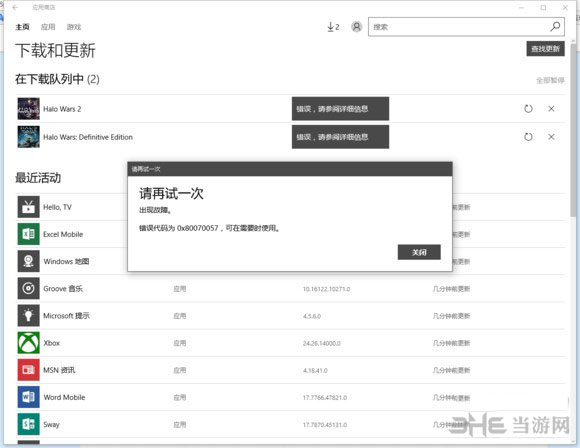Click the 全部暂停 link
The width and height of the screenshot is (580, 448).
pos(550,80)
